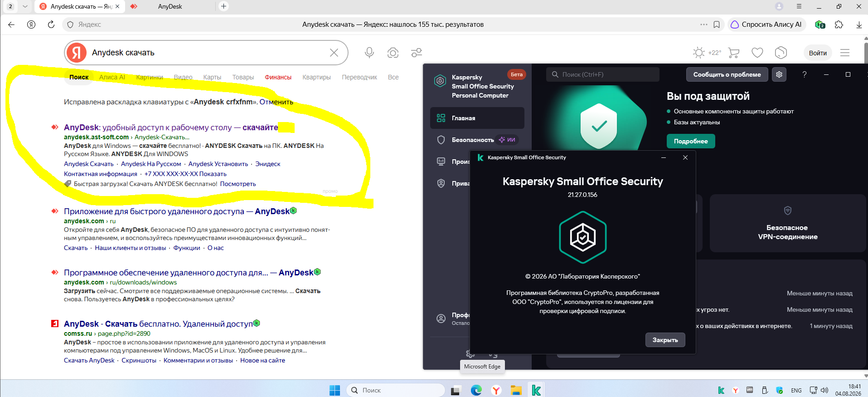The width and height of the screenshot is (868, 397).
Task: Open the Все search categories tab
Action: coord(393,77)
